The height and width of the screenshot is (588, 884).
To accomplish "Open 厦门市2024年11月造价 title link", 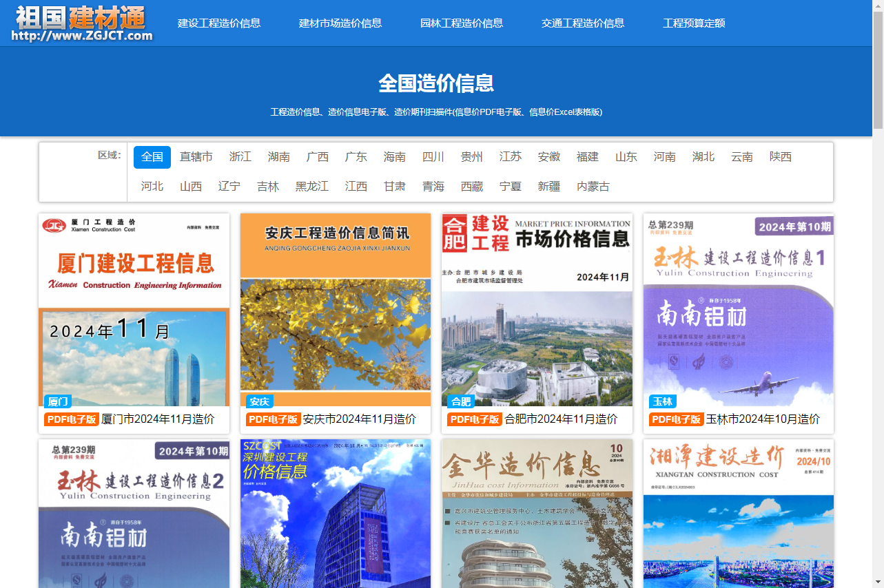I will [x=158, y=419].
